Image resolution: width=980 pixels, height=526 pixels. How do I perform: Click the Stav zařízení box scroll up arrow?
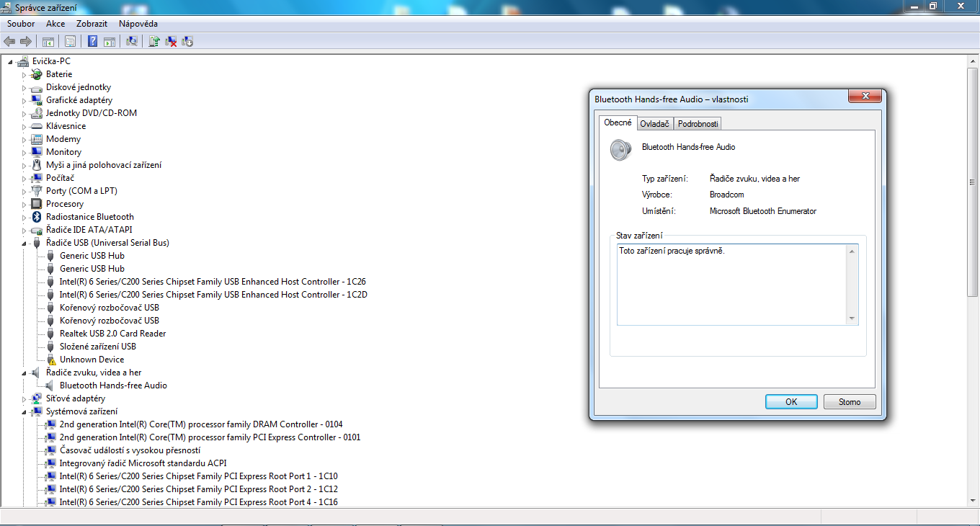tap(852, 251)
